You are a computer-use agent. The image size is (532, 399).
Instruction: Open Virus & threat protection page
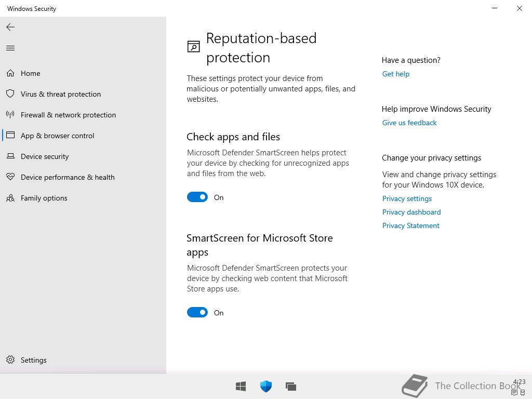point(83,94)
